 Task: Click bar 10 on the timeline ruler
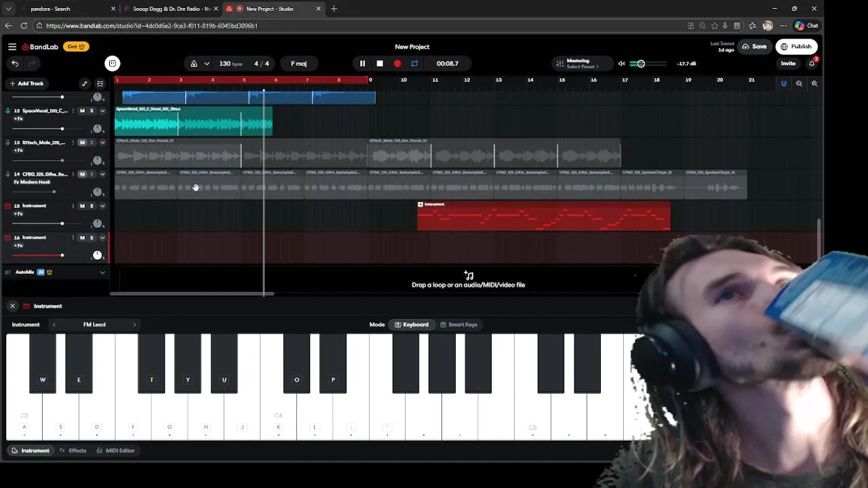403,80
